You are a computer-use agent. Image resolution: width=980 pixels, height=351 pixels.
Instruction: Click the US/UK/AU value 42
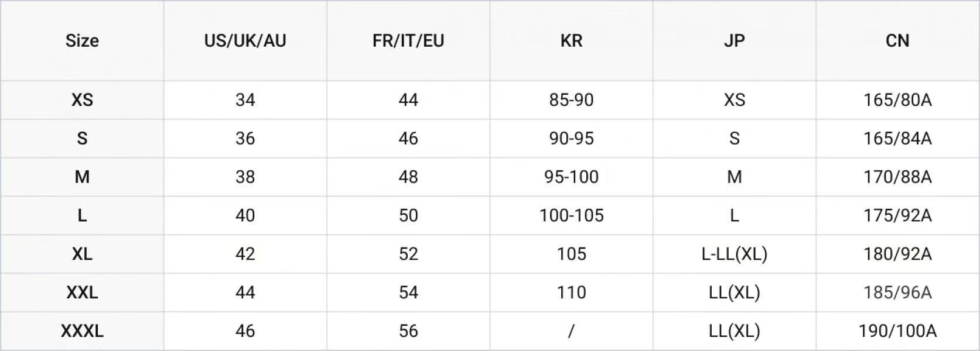[x=245, y=254]
